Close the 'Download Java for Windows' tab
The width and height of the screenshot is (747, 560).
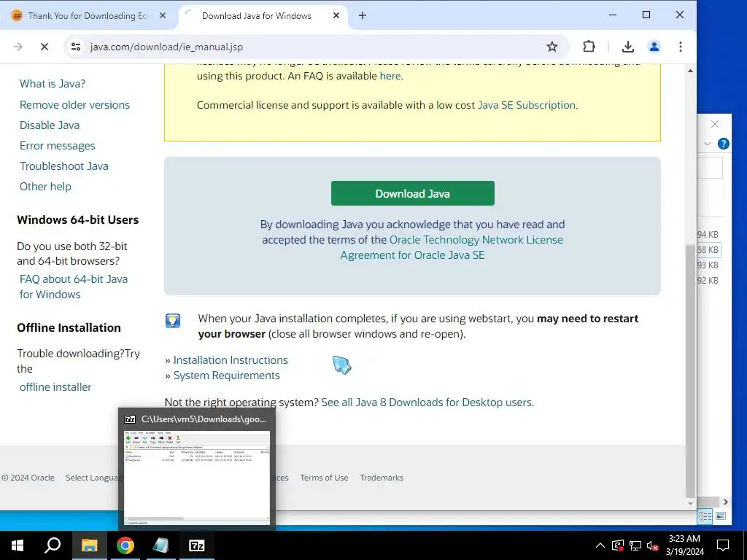[336, 16]
